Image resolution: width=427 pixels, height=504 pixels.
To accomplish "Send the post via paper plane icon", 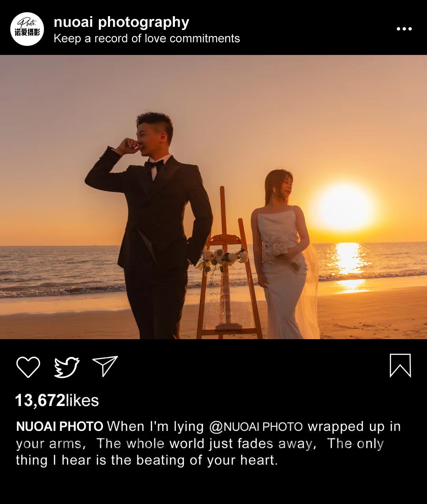I will click(x=105, y=366).
